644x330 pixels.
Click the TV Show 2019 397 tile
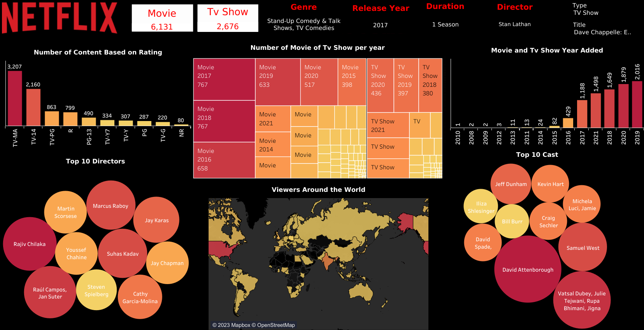click(406, 85)
